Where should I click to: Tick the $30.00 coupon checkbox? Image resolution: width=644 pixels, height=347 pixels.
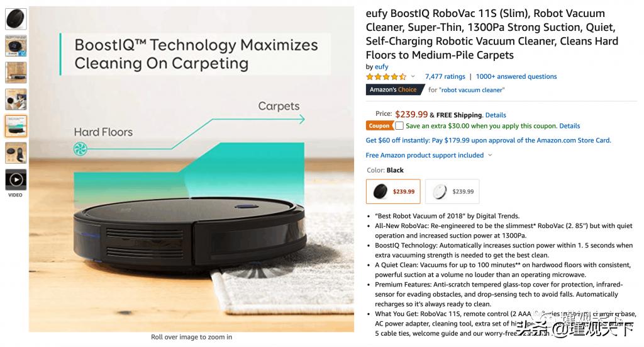[x=399, y=126]
